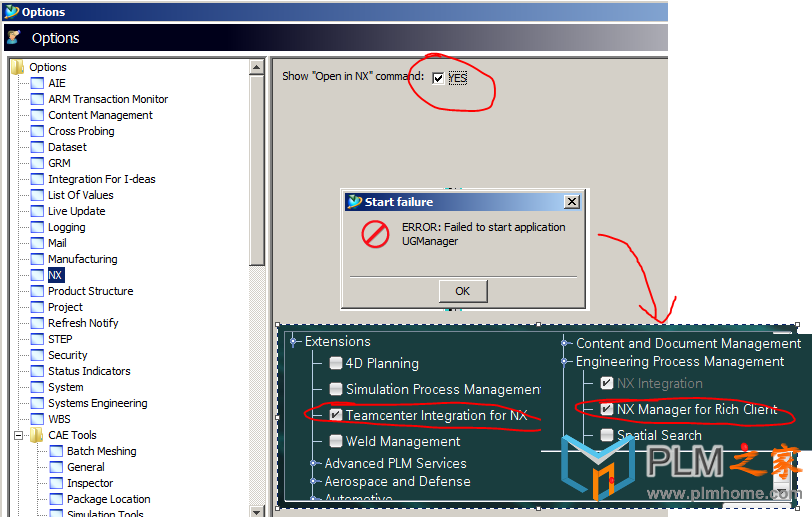Image resolution: width=812 pixels, height=517 pixels.
Task: Click the Cross Probing page icon
Action: (x=37, y=131)
